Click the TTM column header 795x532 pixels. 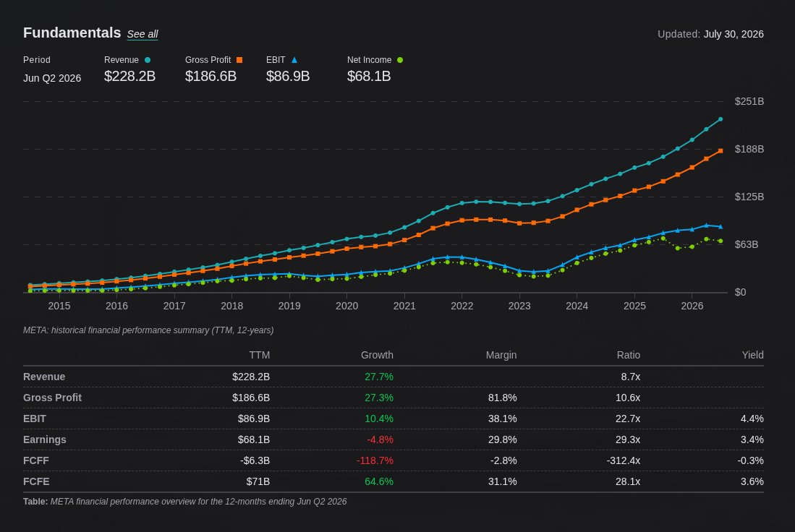coord(260,355)
